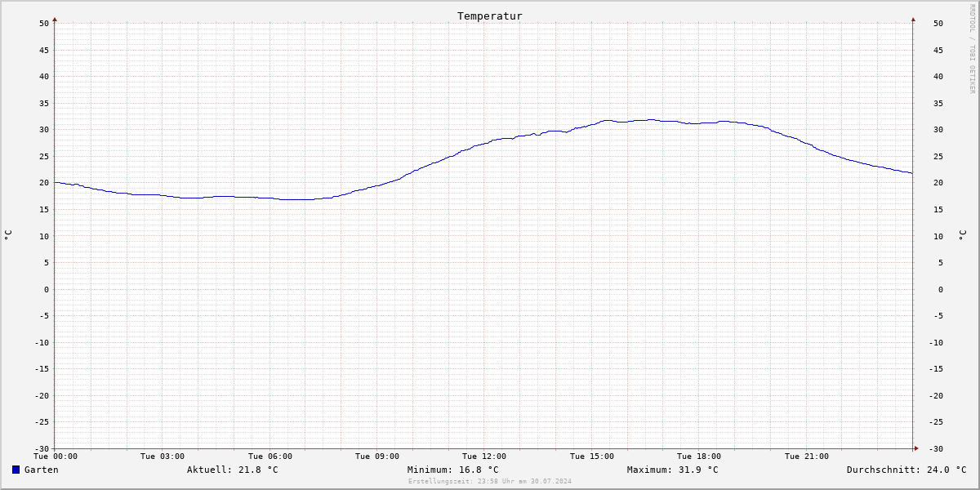Click the blue Garten legend color swatch

16,470
